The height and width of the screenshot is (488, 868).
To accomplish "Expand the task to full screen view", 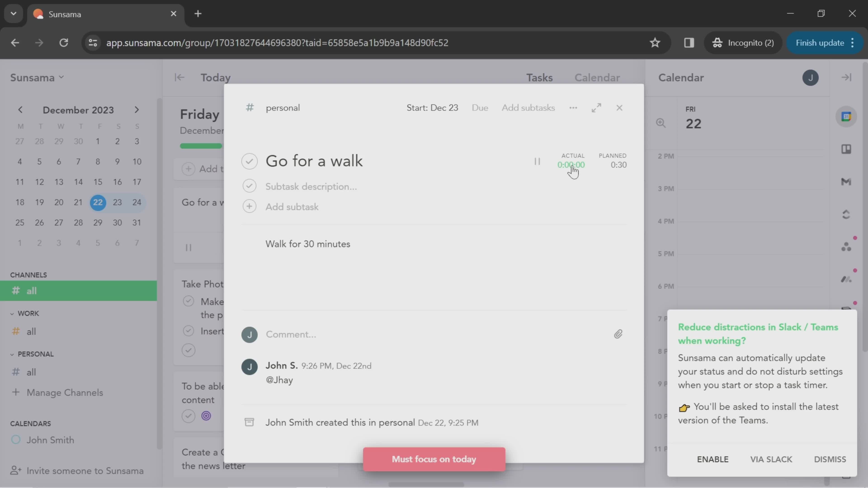I will [x=597, y=108].
